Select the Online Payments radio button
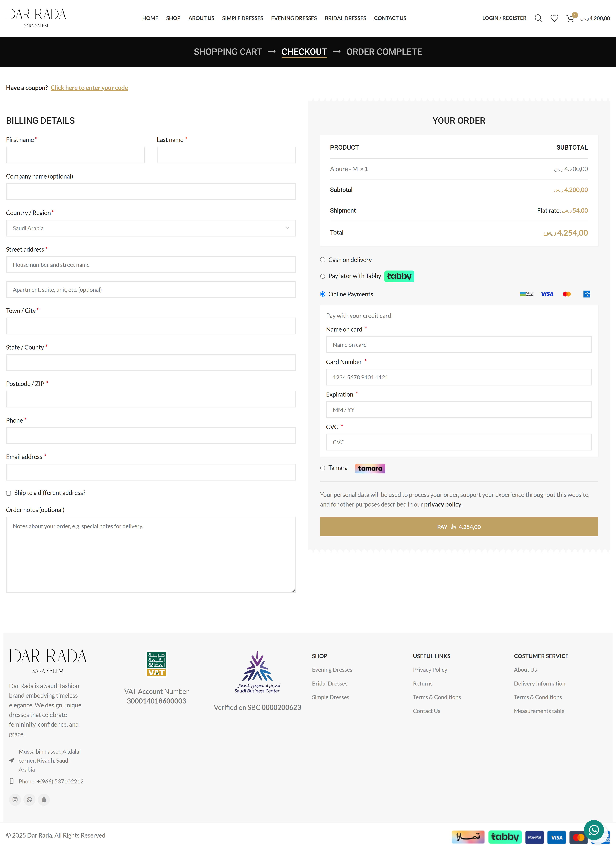Screen dimensions: 616x852 (x=322, y=294)
